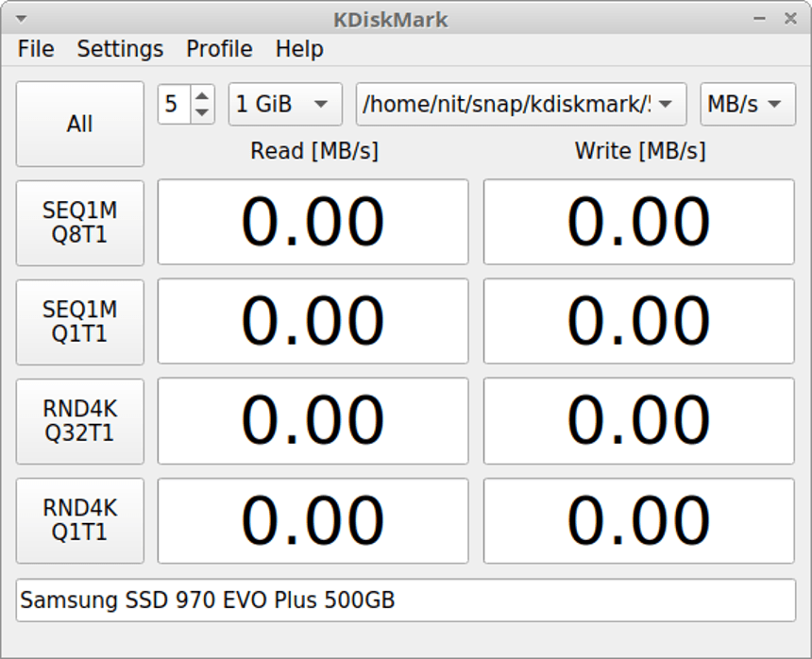Open the test size dropdown showing 1 GiB

click(283, 105)
